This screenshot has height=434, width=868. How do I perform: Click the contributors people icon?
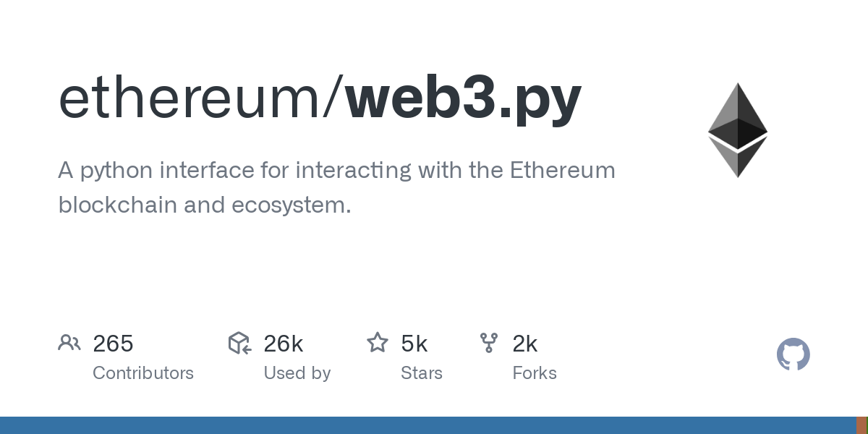[x=69, y=343]
